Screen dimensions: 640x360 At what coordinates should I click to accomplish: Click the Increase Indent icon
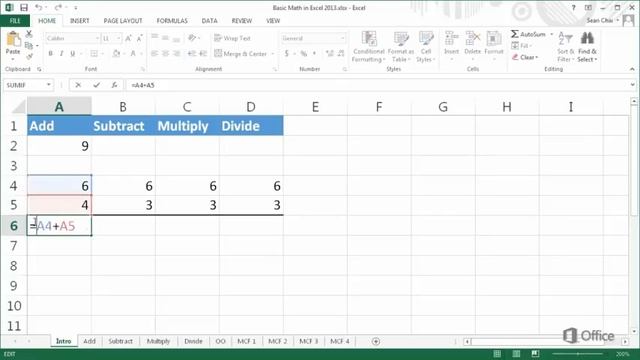coord(203,53)
